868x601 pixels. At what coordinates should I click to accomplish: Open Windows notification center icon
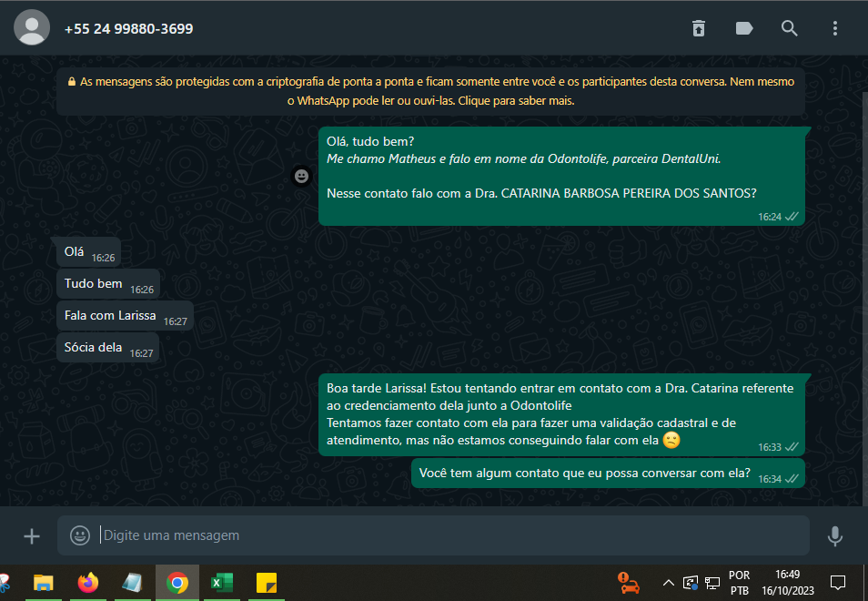tap(838, 583)
